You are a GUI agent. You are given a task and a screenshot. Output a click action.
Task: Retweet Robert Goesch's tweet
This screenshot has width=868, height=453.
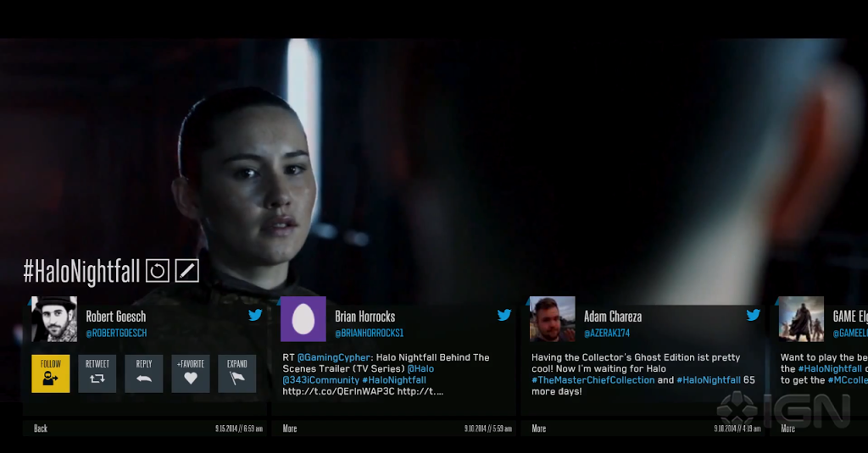(97, 373)
